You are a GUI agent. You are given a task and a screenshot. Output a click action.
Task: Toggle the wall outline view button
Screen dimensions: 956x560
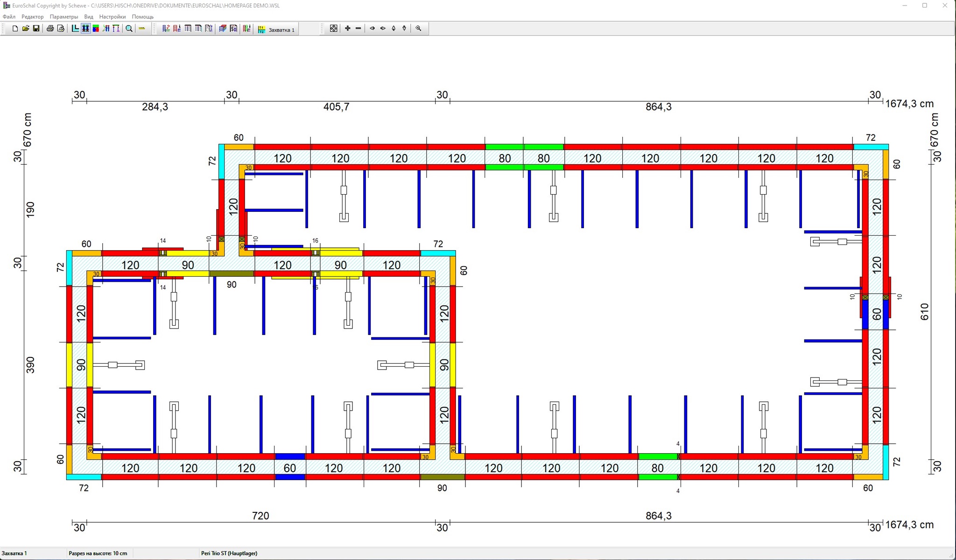pyautogui.click(x=75, y=28)
